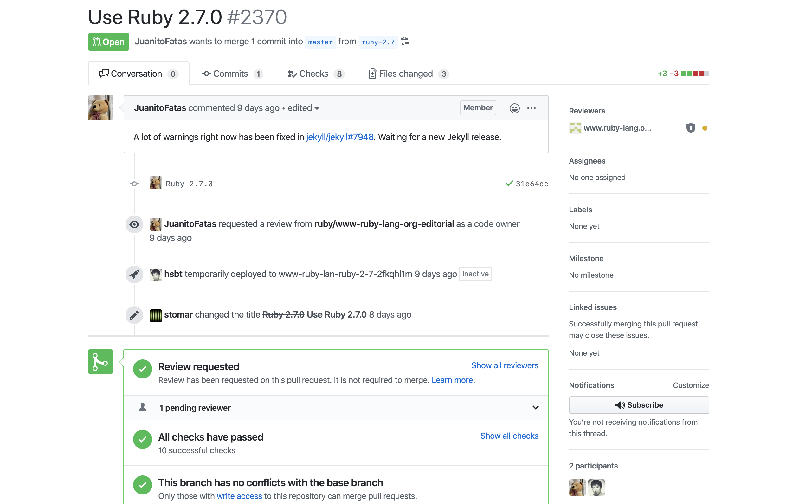The width and height of the screenshot is (812, 504).
Task: Click the rocket deployment icon
Action: point(134,274)
